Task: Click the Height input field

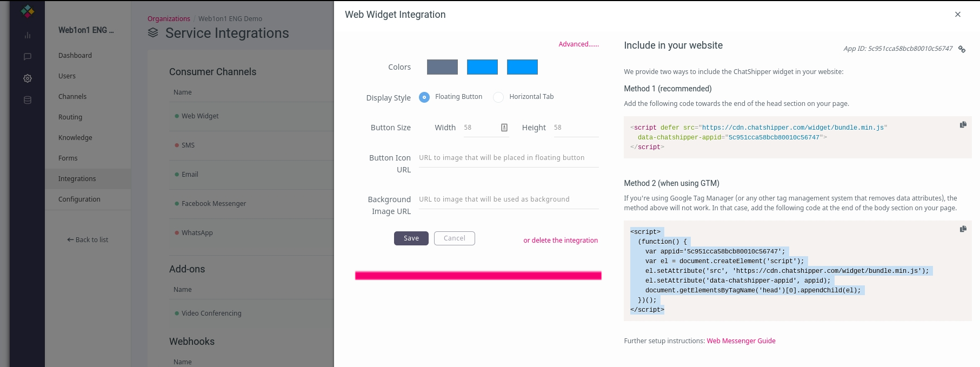Action: [576, 128]
